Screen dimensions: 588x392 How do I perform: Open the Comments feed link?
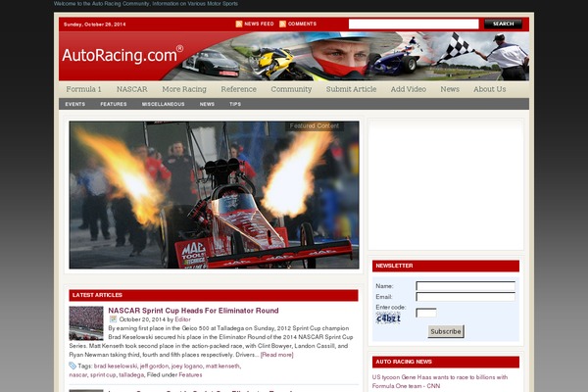click(302, 24)
